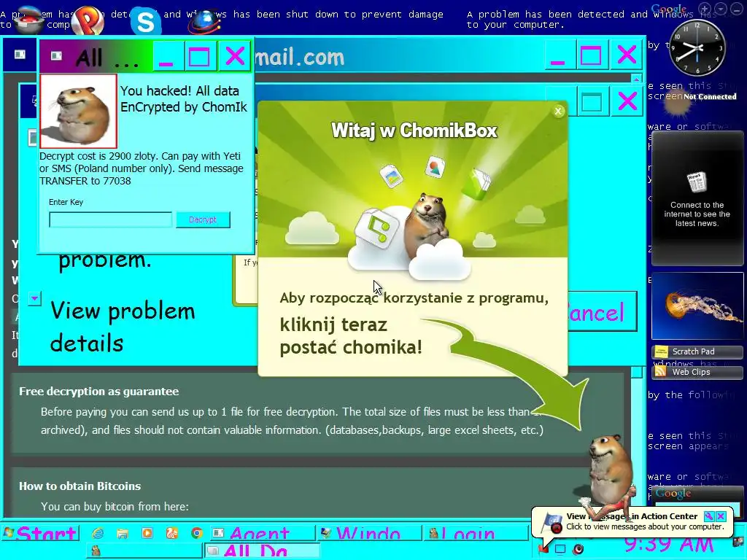The height and width of the screenshot is (560, 747).
Task: Open the red button-in-bowl desktop icon
Action: pos(28,20)
